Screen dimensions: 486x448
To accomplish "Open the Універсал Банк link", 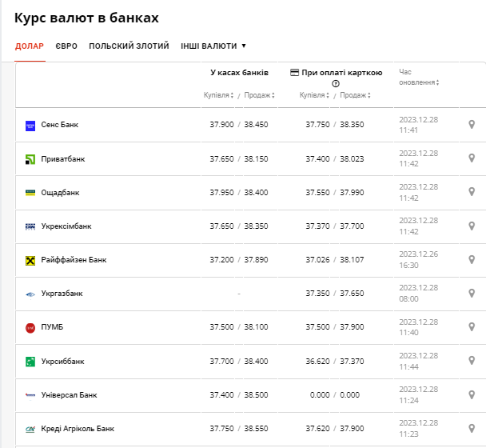I will pyautogui.click(x=69, y=395).
